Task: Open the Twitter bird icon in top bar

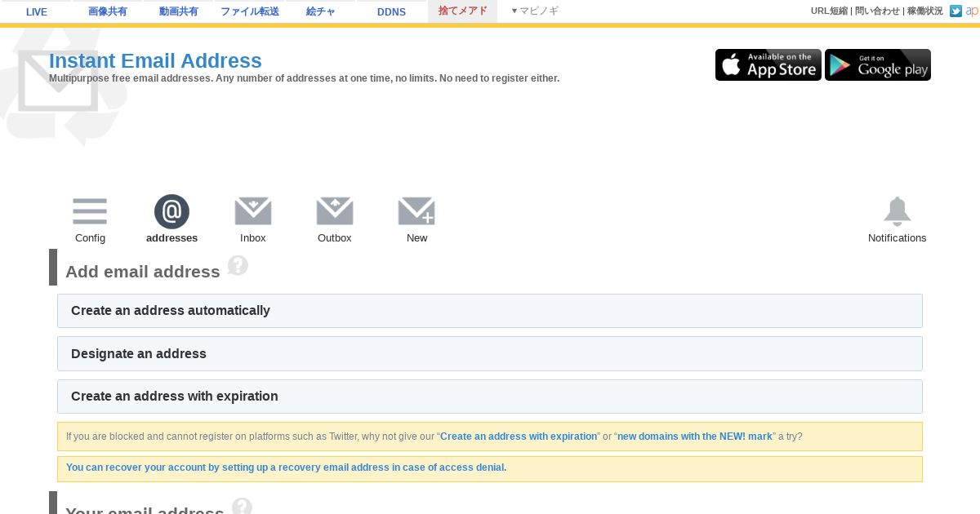Action: [x=955, y=11]
